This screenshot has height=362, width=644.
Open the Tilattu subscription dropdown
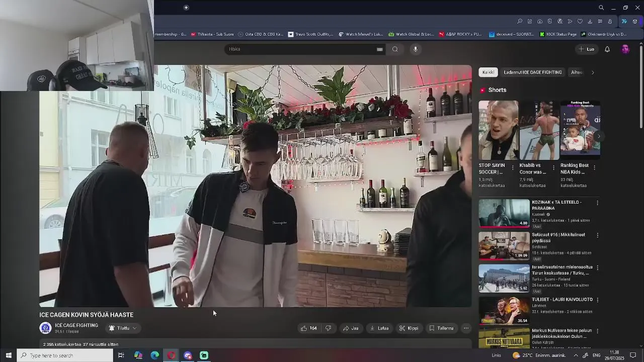tap(123, 328)
